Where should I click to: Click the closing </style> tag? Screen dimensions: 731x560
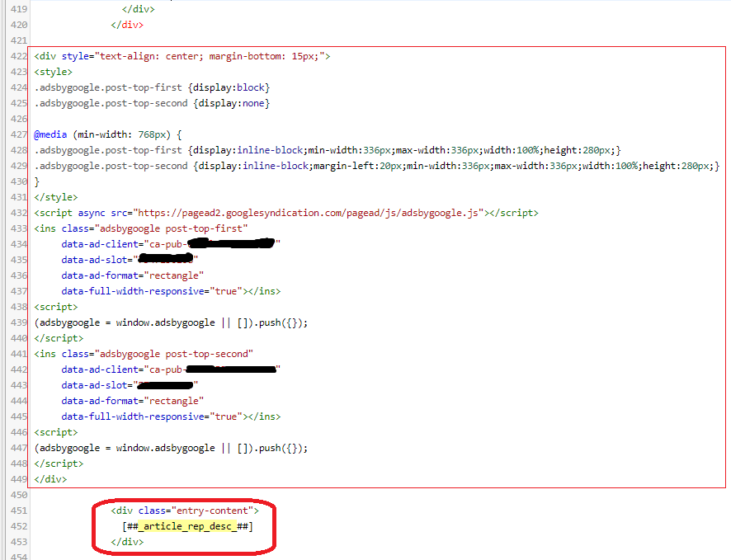point(56,198)
